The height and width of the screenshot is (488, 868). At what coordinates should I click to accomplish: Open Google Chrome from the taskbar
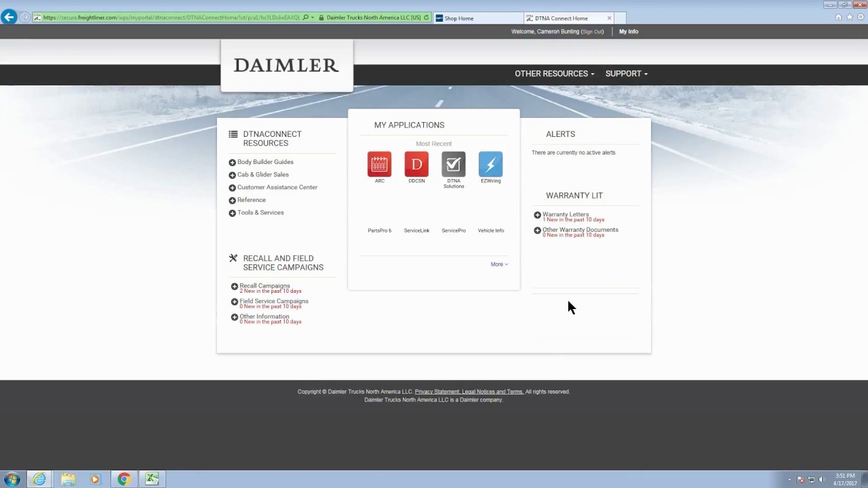coord(123,479)
